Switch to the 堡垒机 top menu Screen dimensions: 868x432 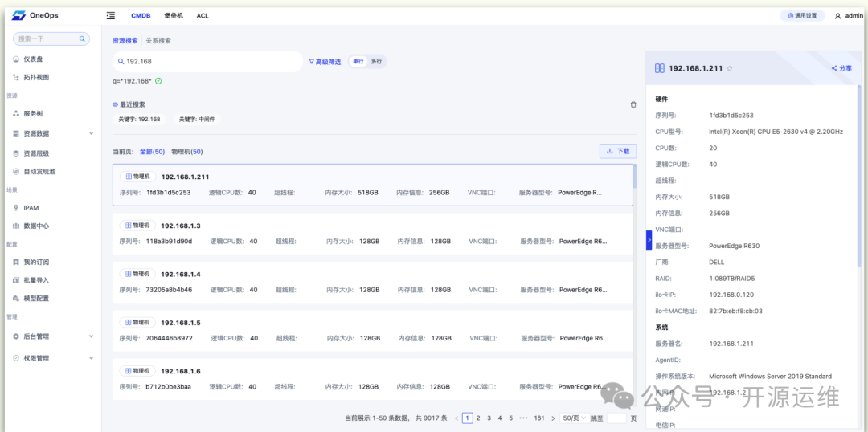(174, 16)
